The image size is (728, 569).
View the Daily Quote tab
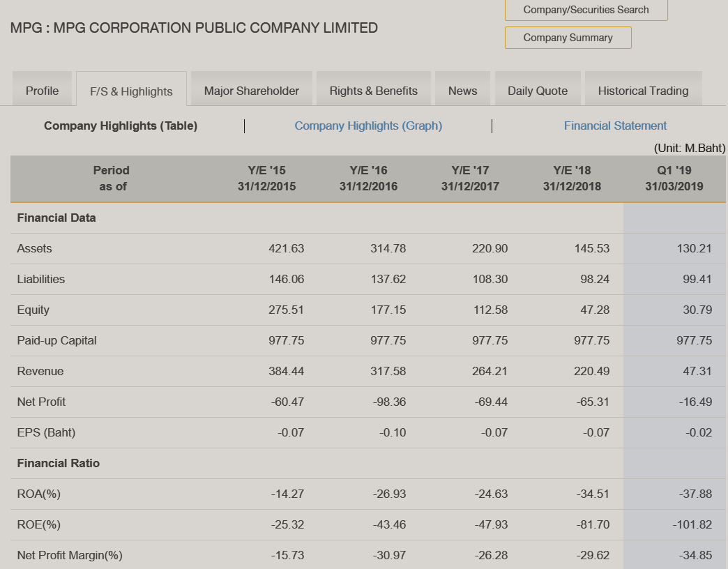[x=538, y=91]
